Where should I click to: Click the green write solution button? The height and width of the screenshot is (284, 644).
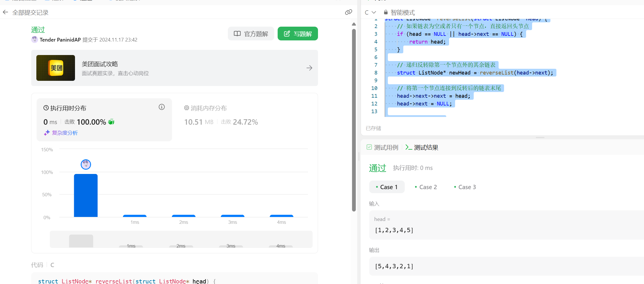tap(298, 34)
